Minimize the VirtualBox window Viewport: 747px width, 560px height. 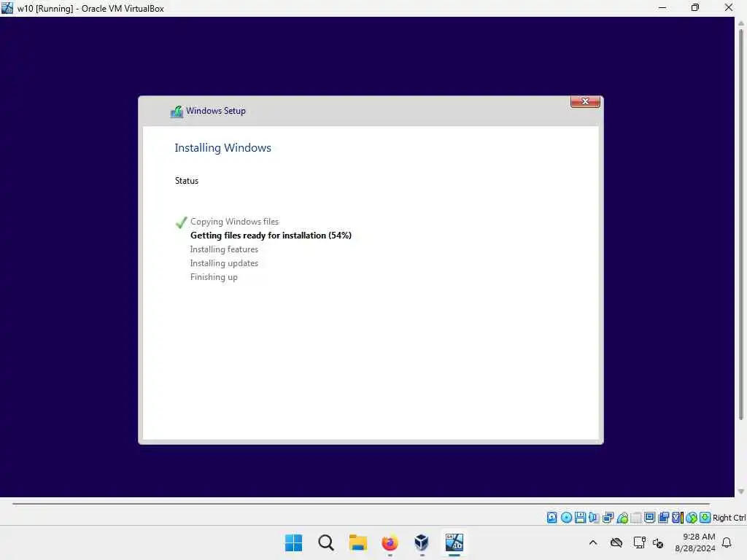[662, 8]
